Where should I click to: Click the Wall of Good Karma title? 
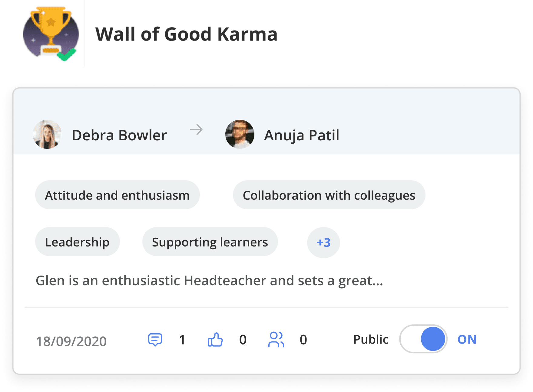(186, 34)
